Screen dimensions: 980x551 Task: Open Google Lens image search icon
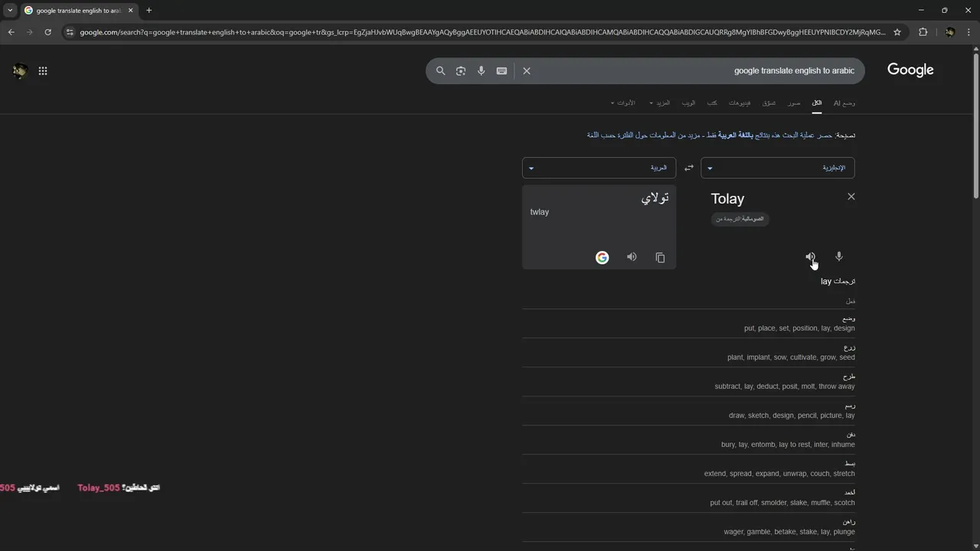click(x=461, y=70)
